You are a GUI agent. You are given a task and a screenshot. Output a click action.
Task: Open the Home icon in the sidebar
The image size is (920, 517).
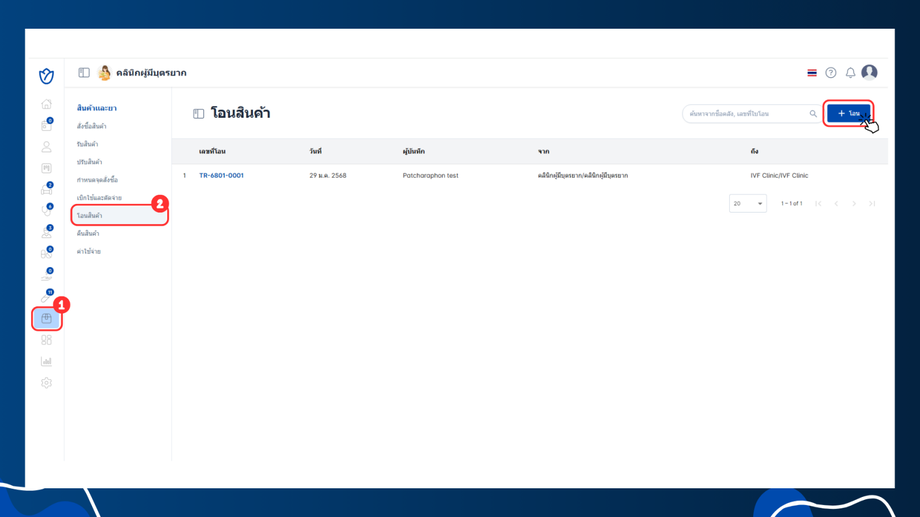pos(46,104)
